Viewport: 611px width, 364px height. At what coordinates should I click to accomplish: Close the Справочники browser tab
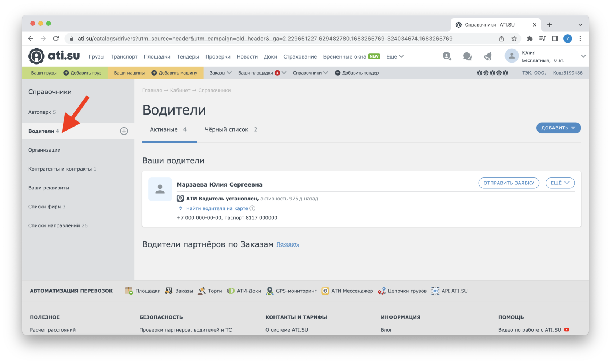(534, 25)
